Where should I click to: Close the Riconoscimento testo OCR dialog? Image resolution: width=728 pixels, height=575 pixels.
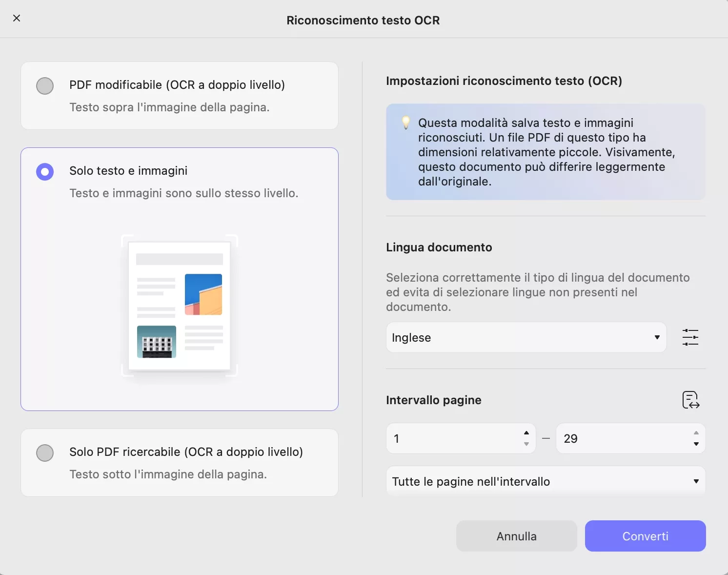point(17,18)
